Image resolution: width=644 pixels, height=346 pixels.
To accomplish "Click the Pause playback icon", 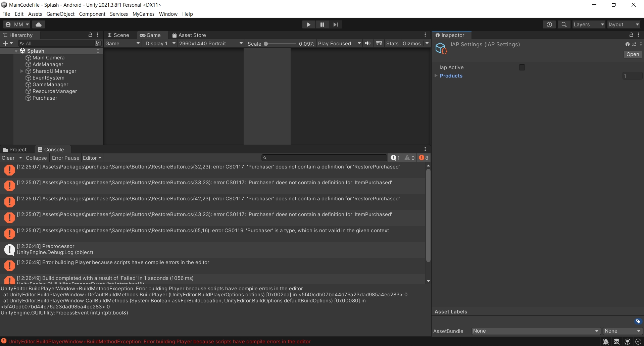I will pos(322,24).
